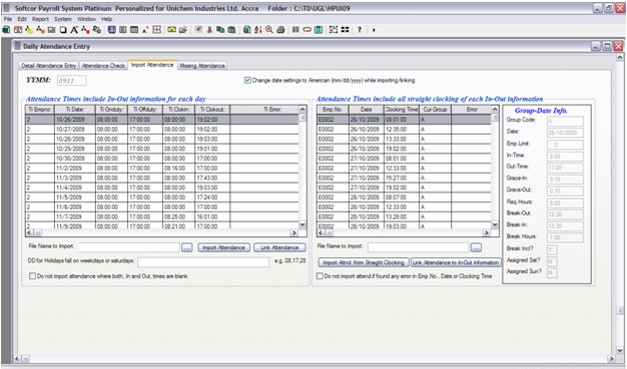The width and height of the screenshot is (627, 369).
Task: Switch to Missing Attendance tab
Action: 202,66
